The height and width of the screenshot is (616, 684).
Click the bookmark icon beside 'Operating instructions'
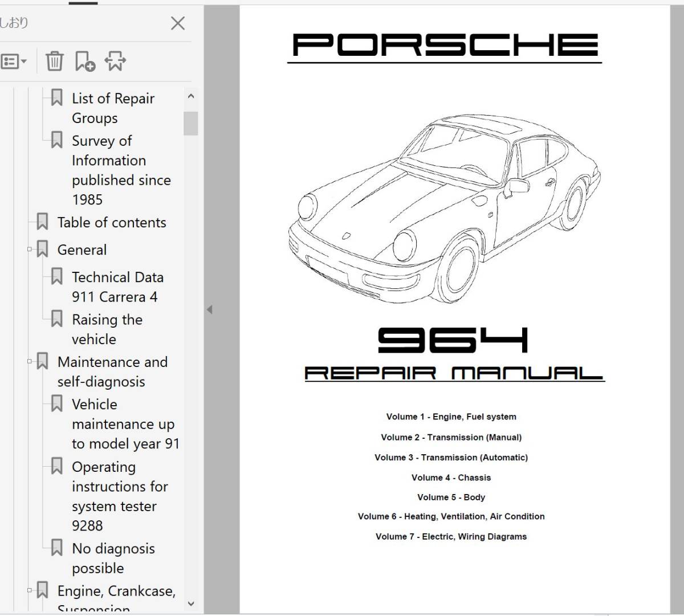pos(56,466)
